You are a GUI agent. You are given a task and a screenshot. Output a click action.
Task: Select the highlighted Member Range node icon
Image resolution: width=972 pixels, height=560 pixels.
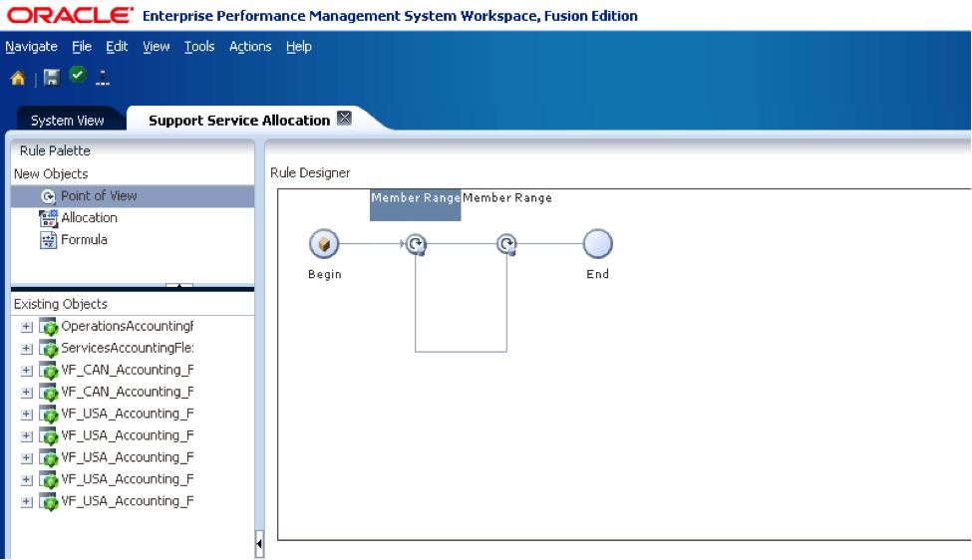coord(416,244)
